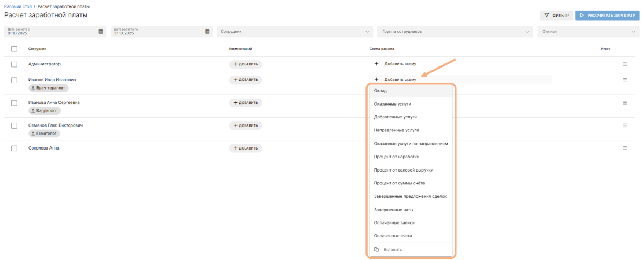Screen dimensions: 644x260
Task: Open hamburger menu in Иванов Иван Иванович row
Action: [625, 80]
